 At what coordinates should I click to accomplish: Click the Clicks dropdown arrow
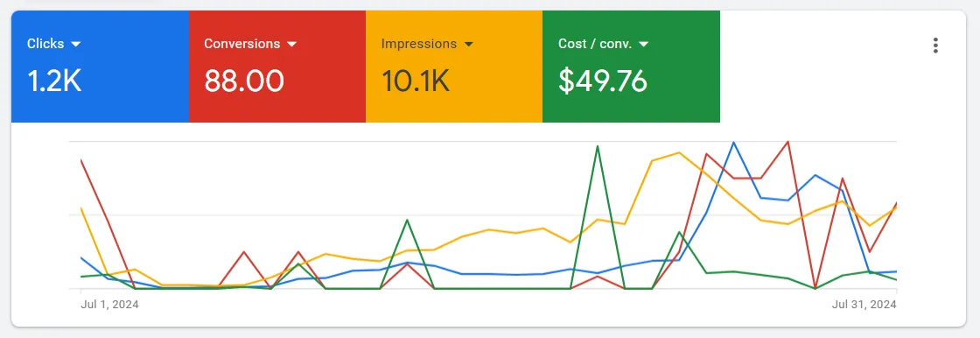(x=76, y=45)
